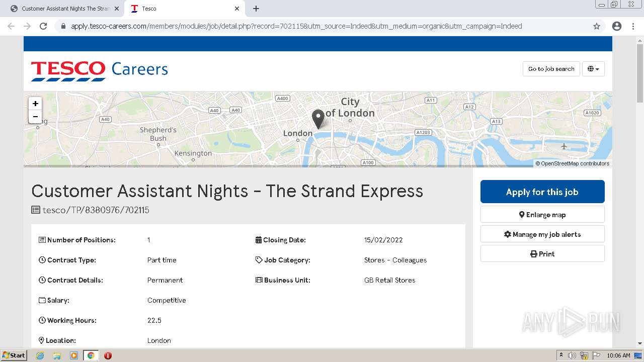This screenshot has height=362, width=644.
Task: Click the Tesco Careers logo
Action: (100, 70)
